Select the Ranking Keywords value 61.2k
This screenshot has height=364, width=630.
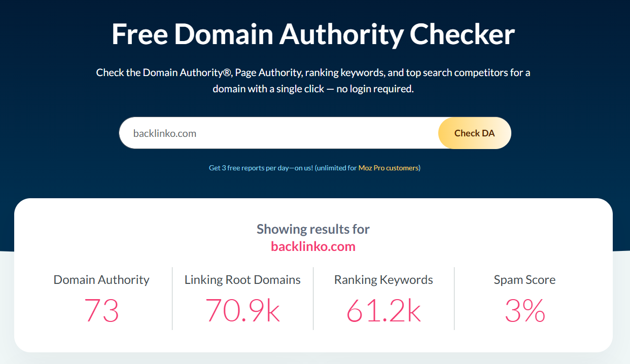(383, 311)
